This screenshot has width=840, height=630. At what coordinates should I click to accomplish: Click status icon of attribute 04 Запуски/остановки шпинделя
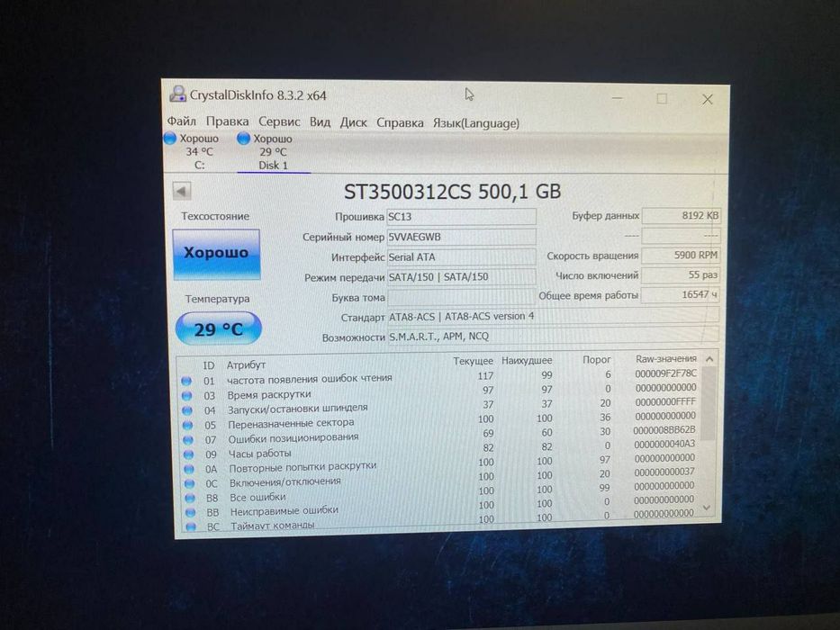tap(187, 410)
